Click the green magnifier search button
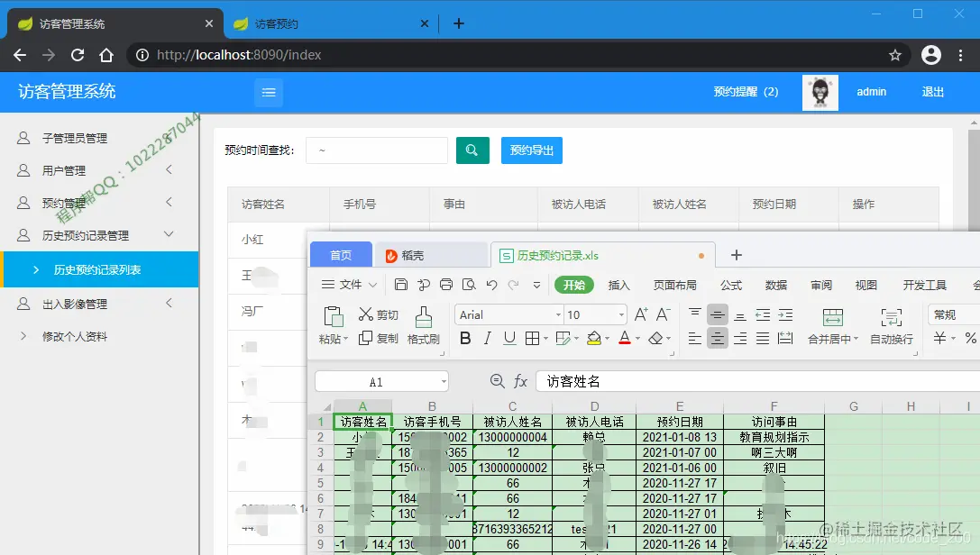 [472, 150]
